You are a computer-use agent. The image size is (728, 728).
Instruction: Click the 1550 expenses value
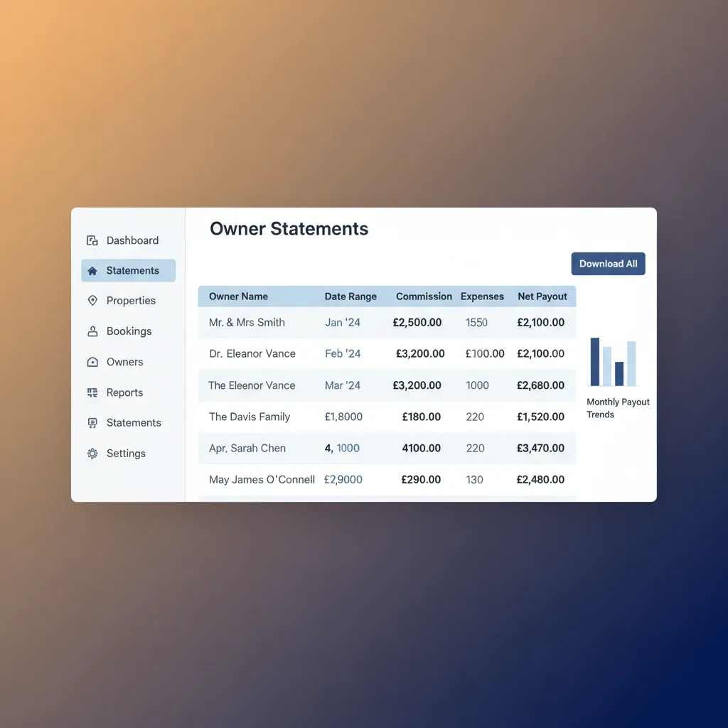pyautogui.click(x=477, y=322)
